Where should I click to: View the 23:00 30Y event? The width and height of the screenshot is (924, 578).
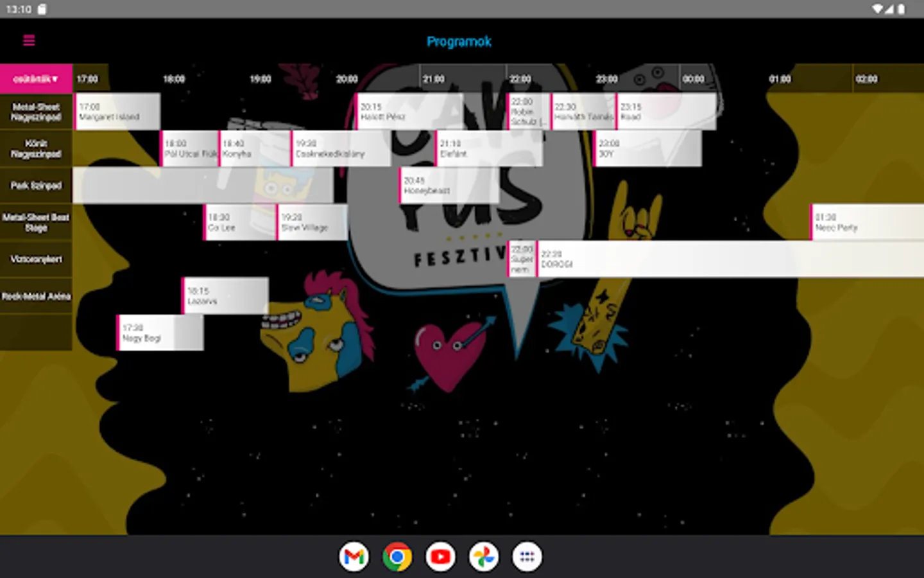tap(647, 148)
